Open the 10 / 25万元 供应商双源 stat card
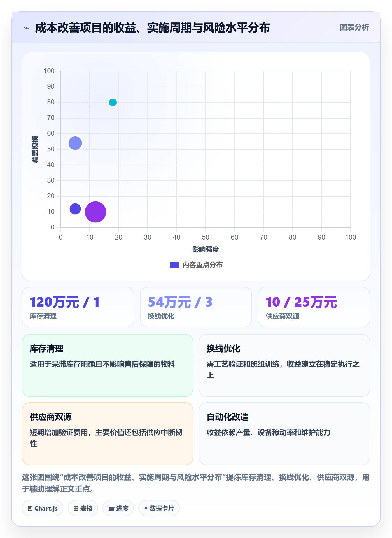Image resolution: width=392 pixels, height=538 pixels. tap(314, 307)
